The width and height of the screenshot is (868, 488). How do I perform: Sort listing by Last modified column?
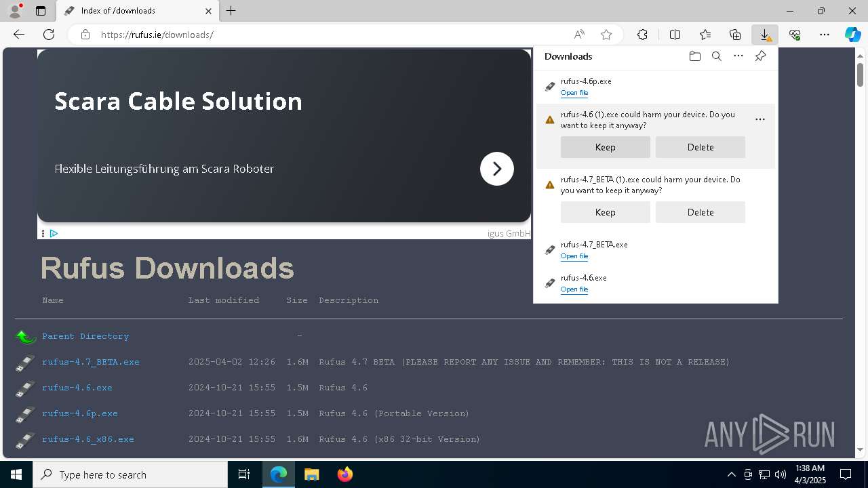pos(224,300)
